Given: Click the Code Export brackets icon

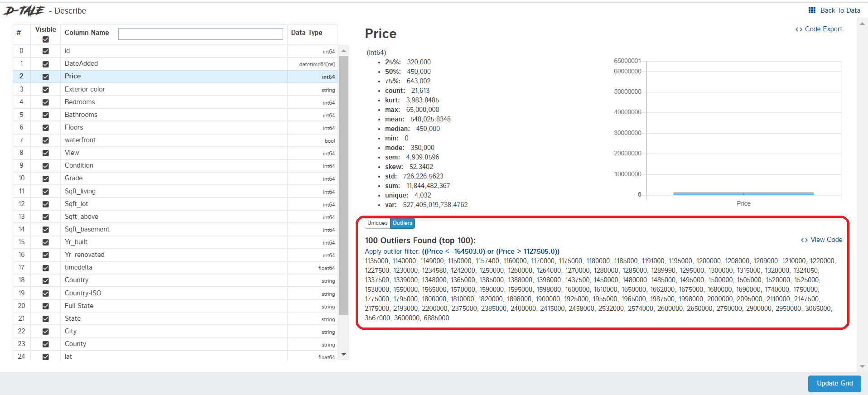Looking at the screenshot, I should coord(799,29).
